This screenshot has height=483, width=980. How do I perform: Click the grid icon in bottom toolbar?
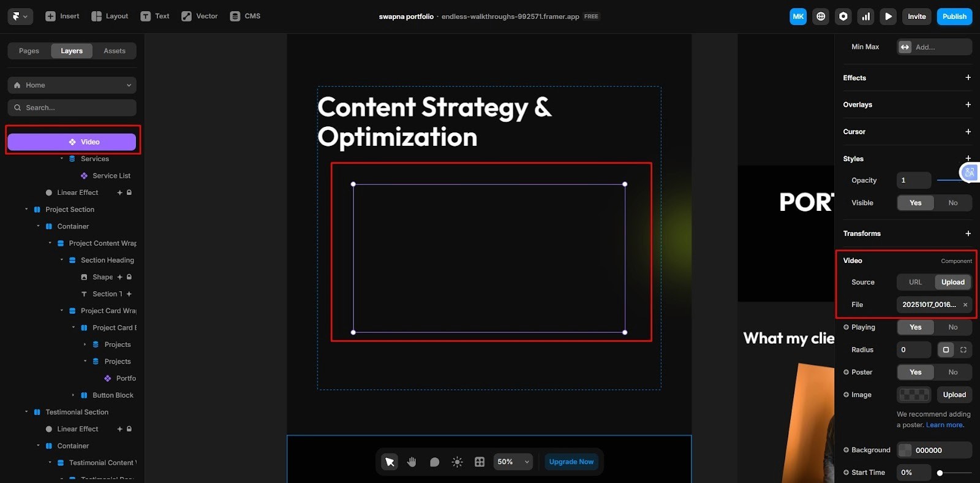point(480,462)
